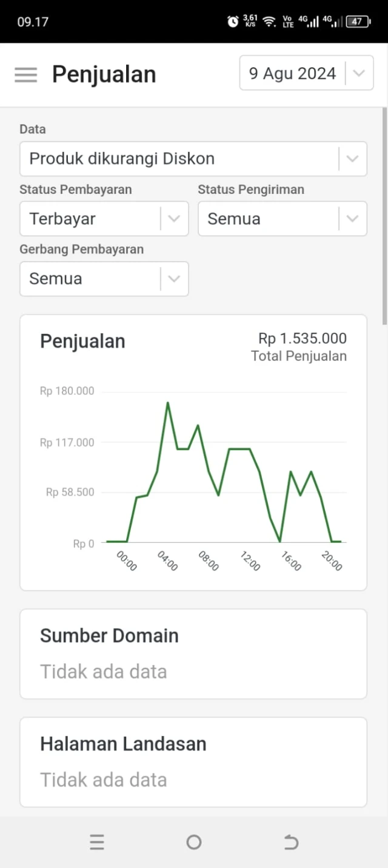Open the hamburger menu
This screenshot has width=388, height=868.
(x=25, y=75)
